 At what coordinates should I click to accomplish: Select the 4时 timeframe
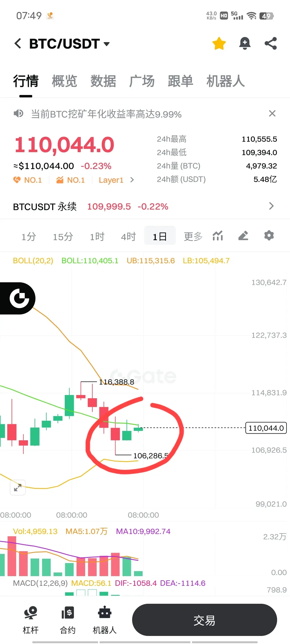point(128,237)
